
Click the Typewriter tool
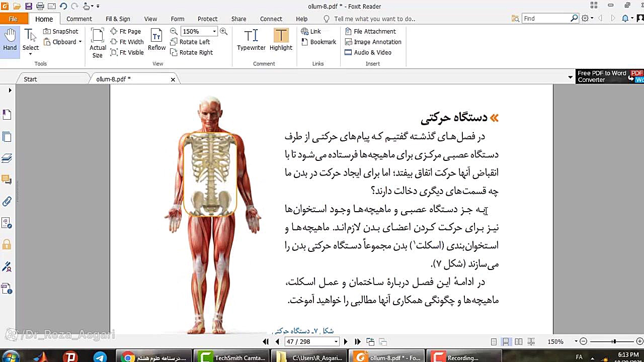tap(251, 40)
